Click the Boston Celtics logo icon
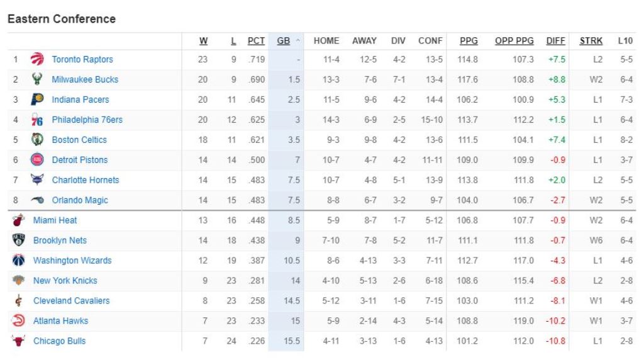This screenshot has width=644, height=362. (x=37, y=140)
